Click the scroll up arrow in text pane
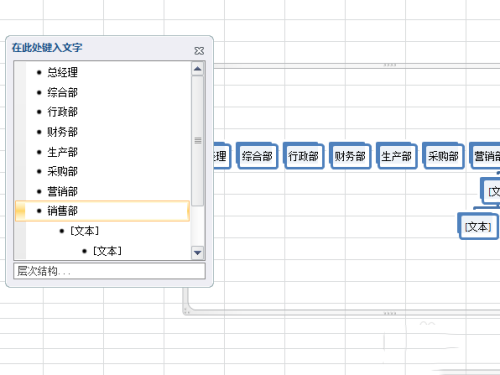The width and height of the screenshot is (500, 375). click(x=198, y=69)
